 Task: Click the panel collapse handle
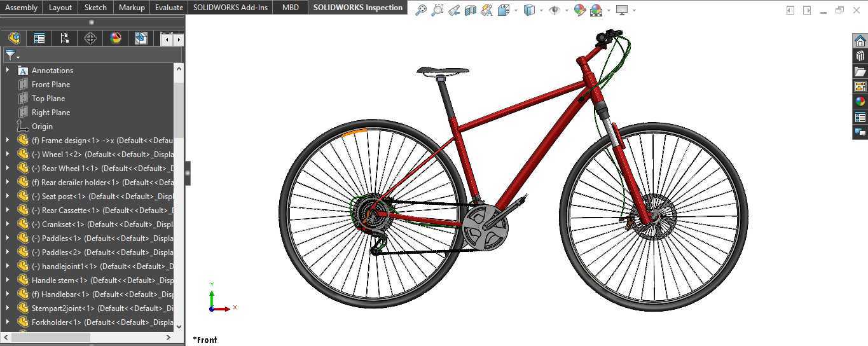(188, 173)
